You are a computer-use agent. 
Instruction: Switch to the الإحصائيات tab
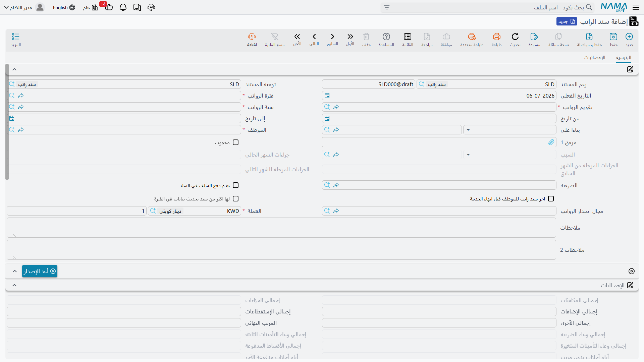click(x=595, y=58)
